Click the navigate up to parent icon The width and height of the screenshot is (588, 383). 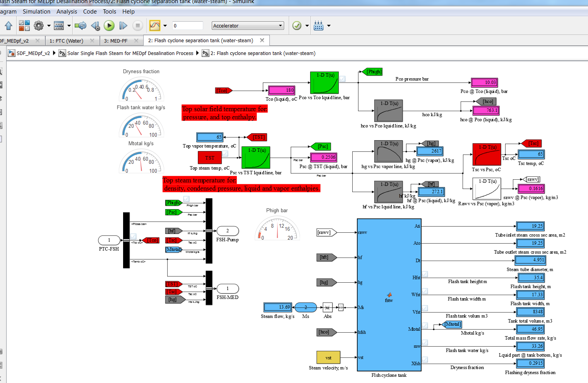pyautogui.click(x=9, y=26)
